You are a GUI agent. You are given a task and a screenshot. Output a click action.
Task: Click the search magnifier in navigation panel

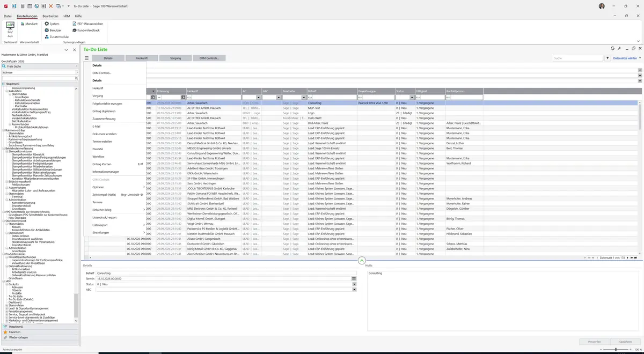76,78
